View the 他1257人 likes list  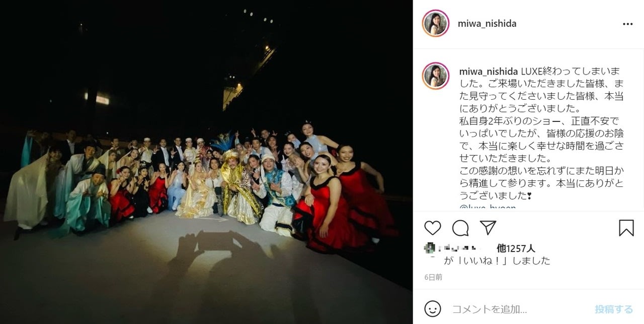point(516,248)
